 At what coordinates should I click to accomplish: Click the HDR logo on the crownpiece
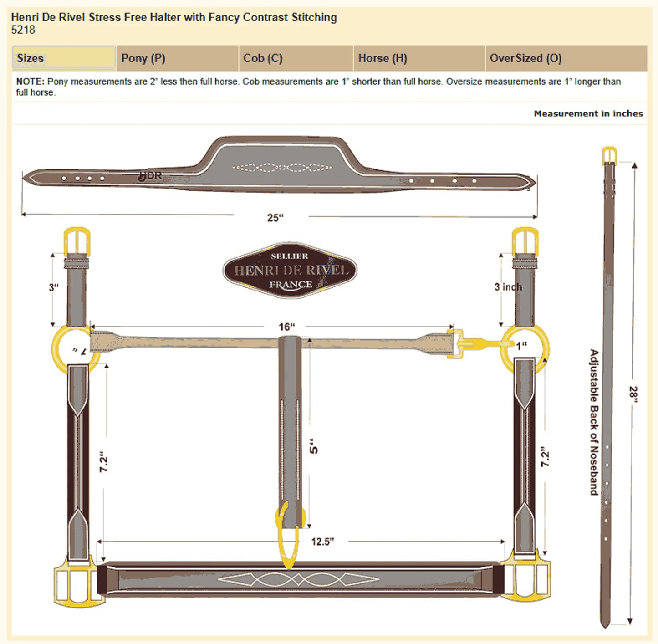point(150,175)
